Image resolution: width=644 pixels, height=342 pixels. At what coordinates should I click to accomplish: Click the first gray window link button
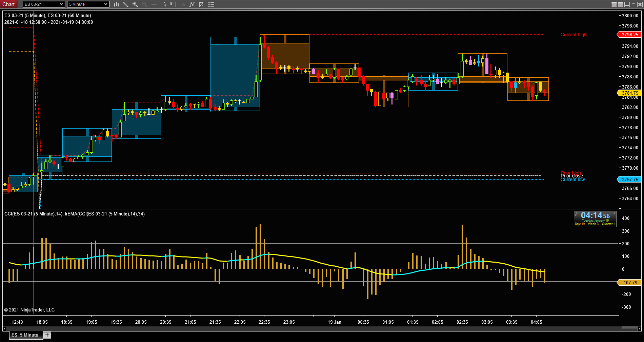tap(614, 4)
